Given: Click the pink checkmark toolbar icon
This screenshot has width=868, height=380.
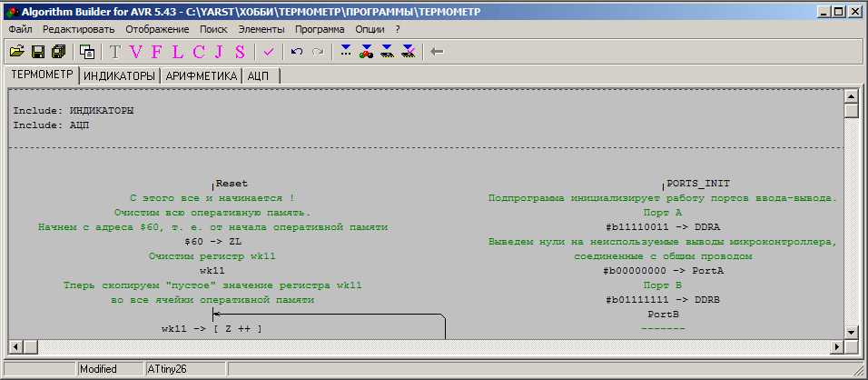Looking at the screenshot, I should coord(269,52).
